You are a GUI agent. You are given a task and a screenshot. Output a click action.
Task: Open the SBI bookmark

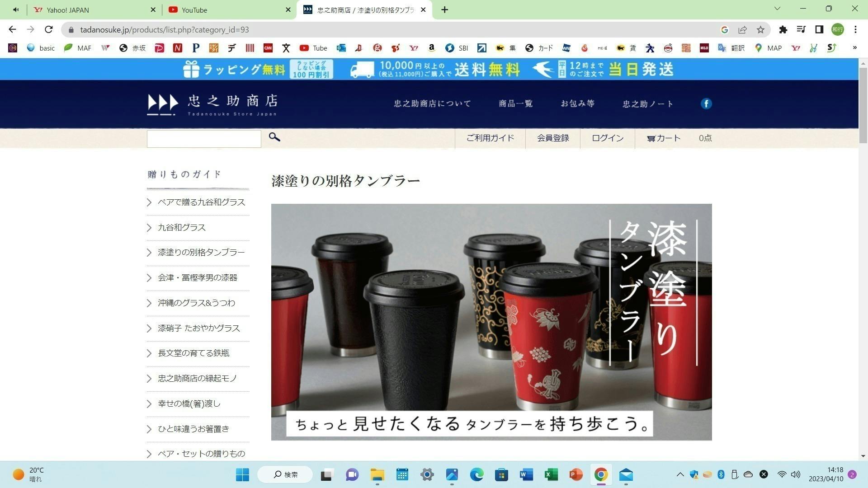click(x=456, y=48)
